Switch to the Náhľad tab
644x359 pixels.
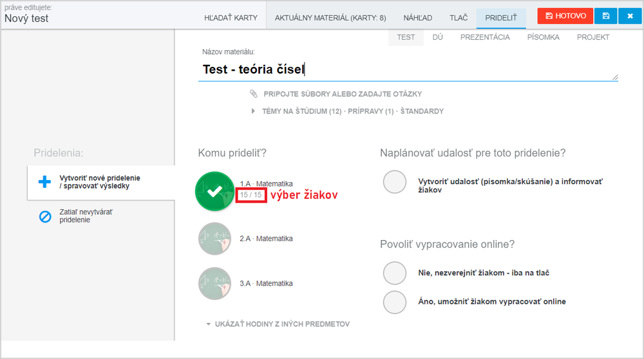point(418,17)
